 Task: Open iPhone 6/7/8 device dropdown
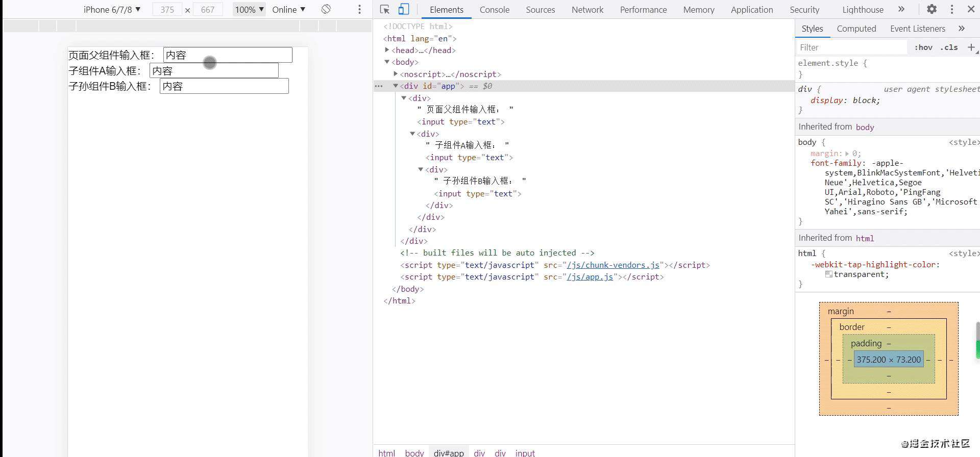(x=112, y=9)
